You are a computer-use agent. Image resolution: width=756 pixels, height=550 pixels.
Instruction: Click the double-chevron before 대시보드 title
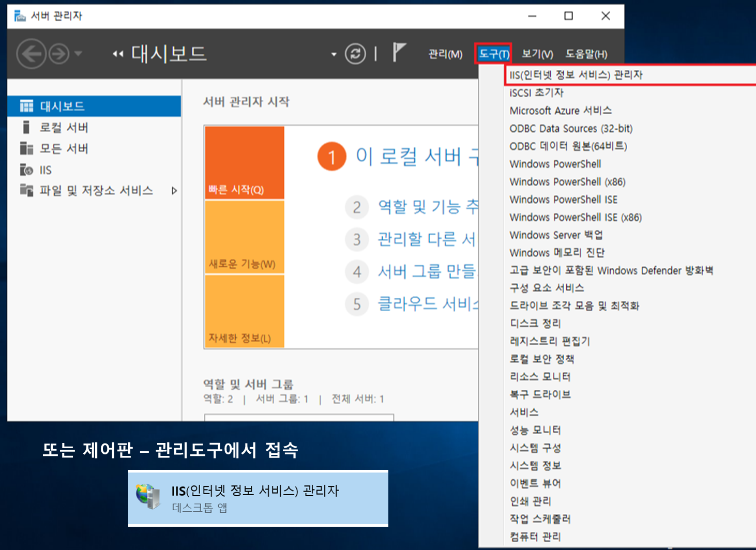118,54
